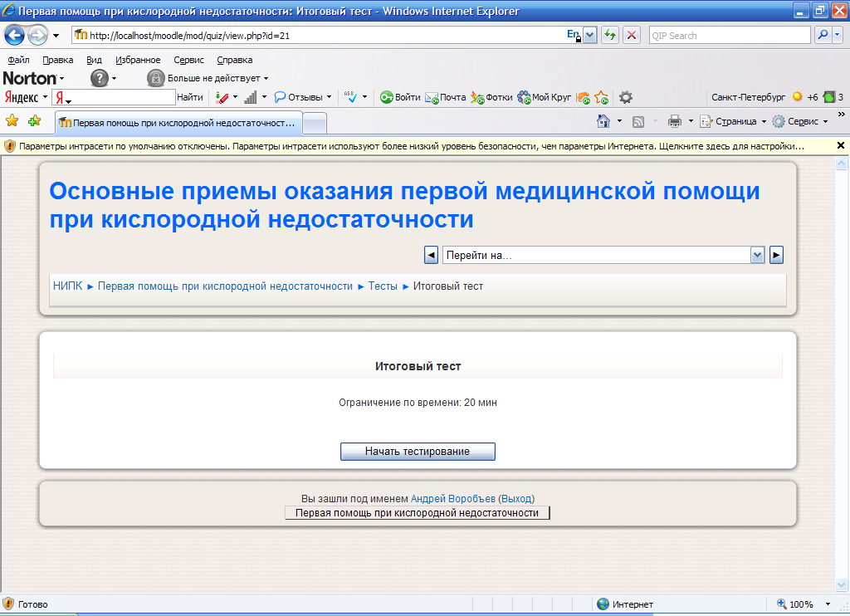Screen dimensions: 850x616
Task: Click the Фотки toolbar button
Action: coord(491,97)
